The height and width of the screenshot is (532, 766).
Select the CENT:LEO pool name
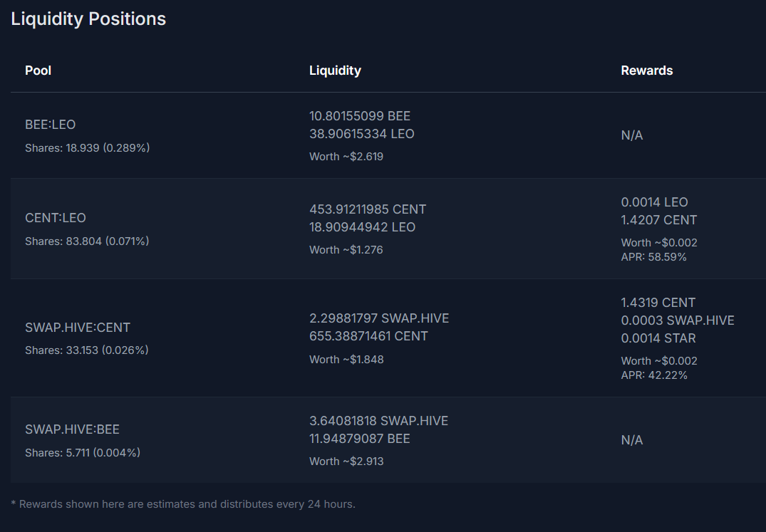pyautogui.click(x=55, y=218)
